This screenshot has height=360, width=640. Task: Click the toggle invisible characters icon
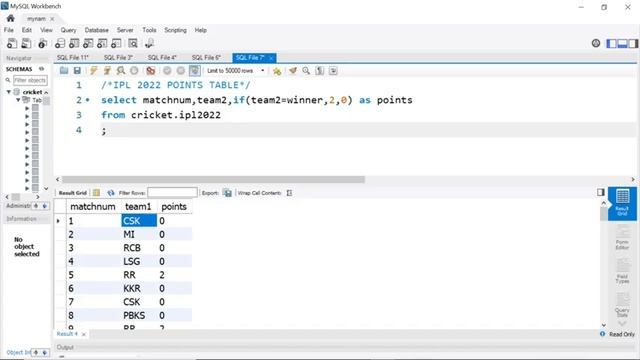320,71
